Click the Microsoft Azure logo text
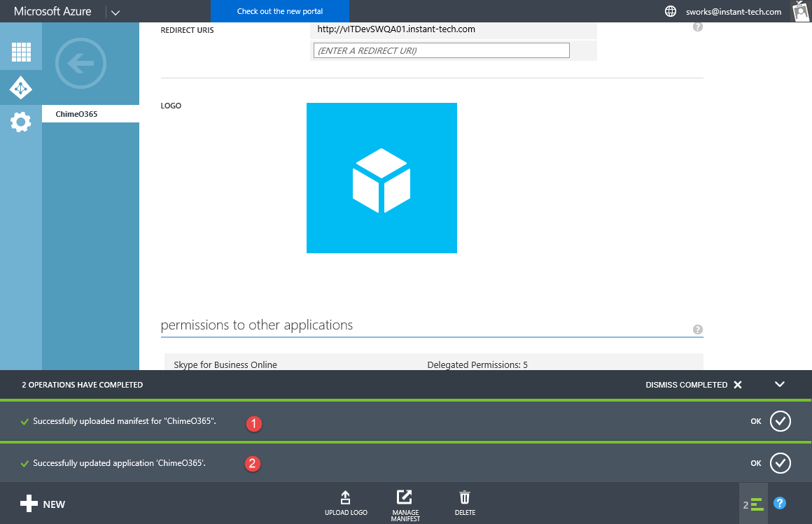The image size is (812, 524). click(52, 11)
